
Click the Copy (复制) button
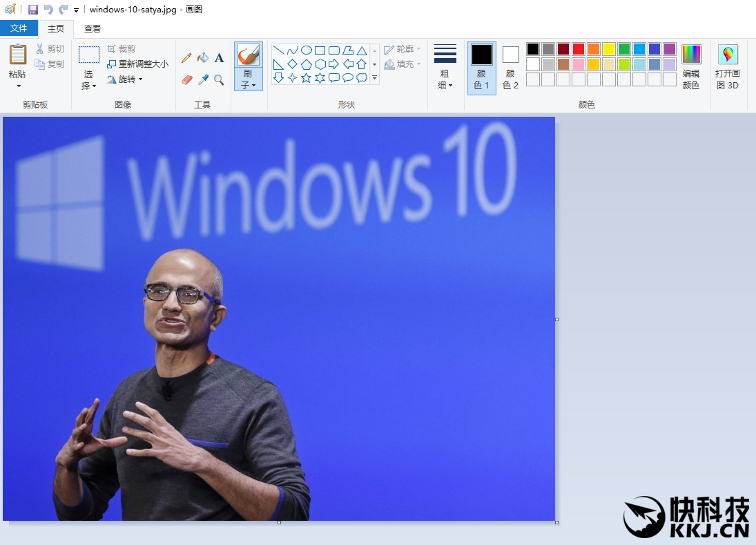pos(50,64)
